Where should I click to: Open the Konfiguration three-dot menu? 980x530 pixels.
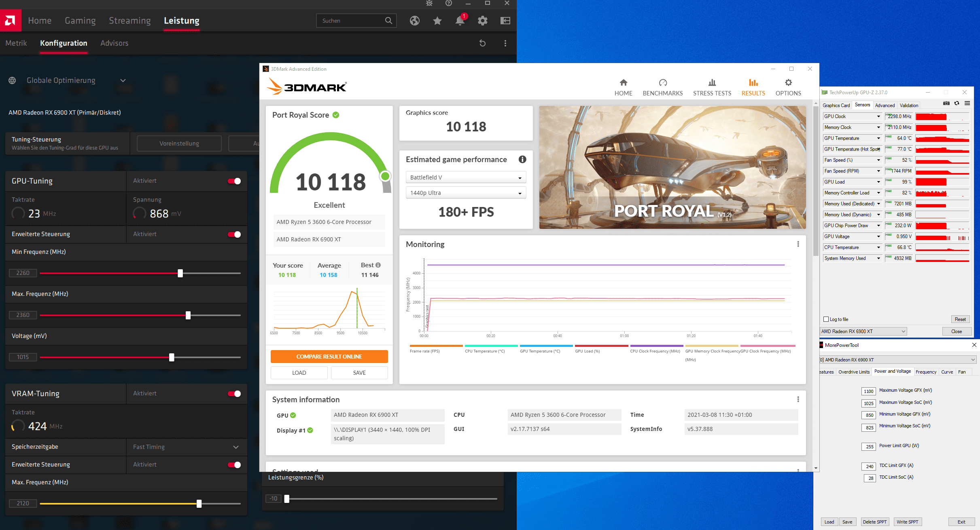tap(505, 43)
